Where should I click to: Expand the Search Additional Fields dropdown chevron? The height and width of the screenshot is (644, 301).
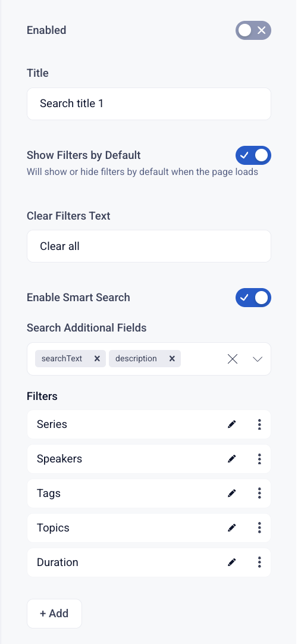pos(258,359)
